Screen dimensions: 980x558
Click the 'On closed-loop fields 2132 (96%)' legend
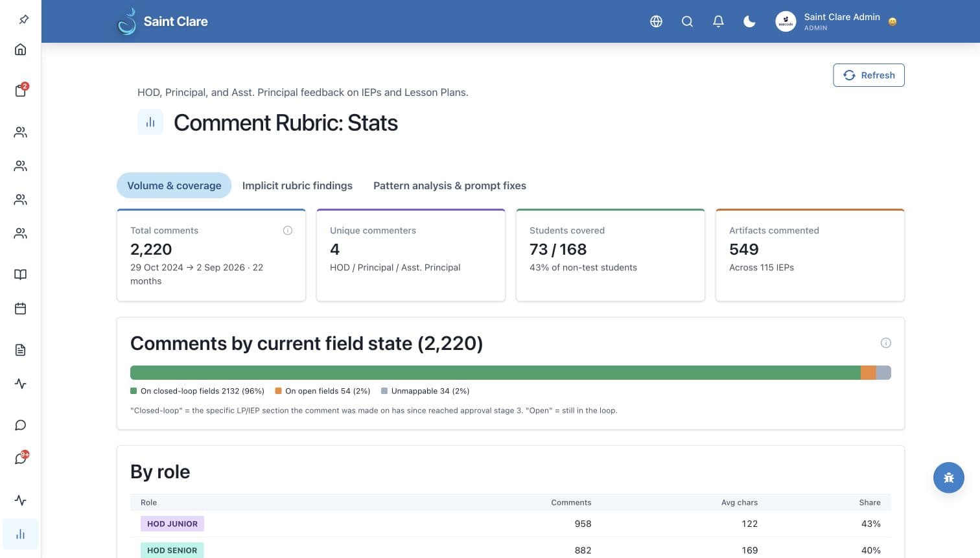pos(198,391)
